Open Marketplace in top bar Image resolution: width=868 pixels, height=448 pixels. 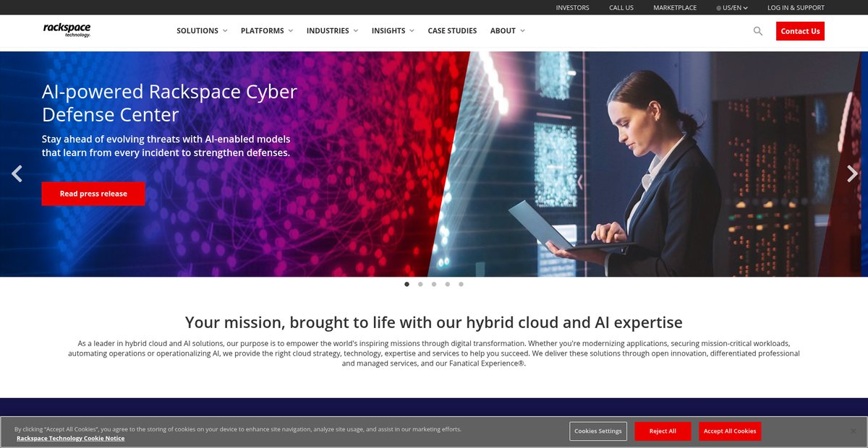(x=675, y=8)
